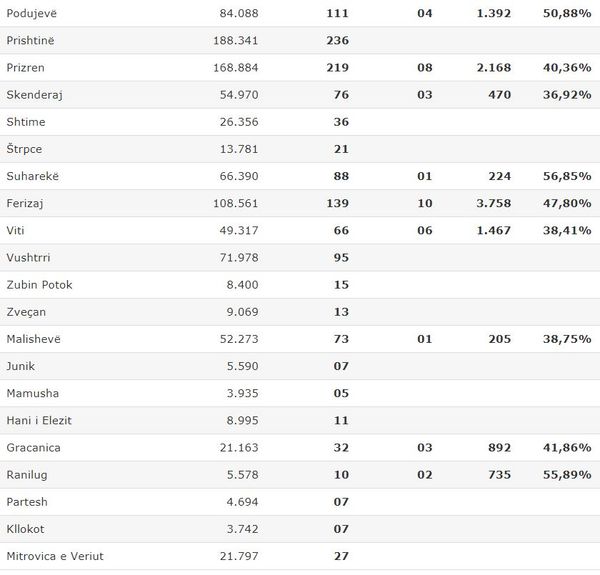Select the Zveçan municipality name
The width and height of the screenshot is (600, 575).
coord(26,312)
